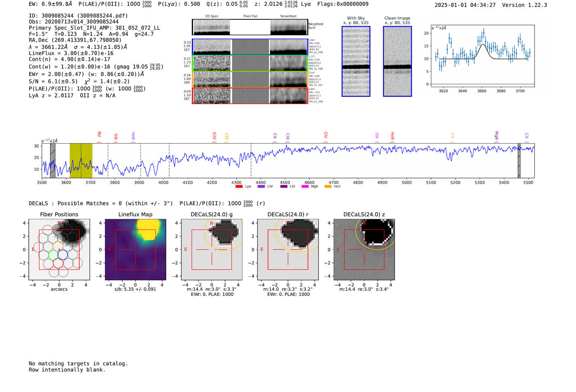Click the SiII line marker above the spectrum
This screenshot has width=576, height=392.
116,138
